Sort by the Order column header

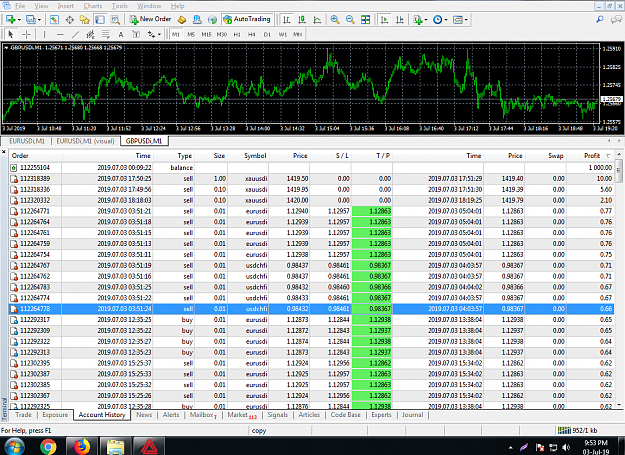[20, 156]
